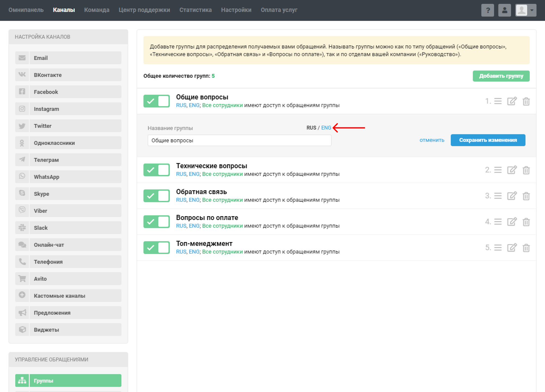Click the RUS link under Топ-менеджмент
The image size is (545, 392).
tap(181, 252)
